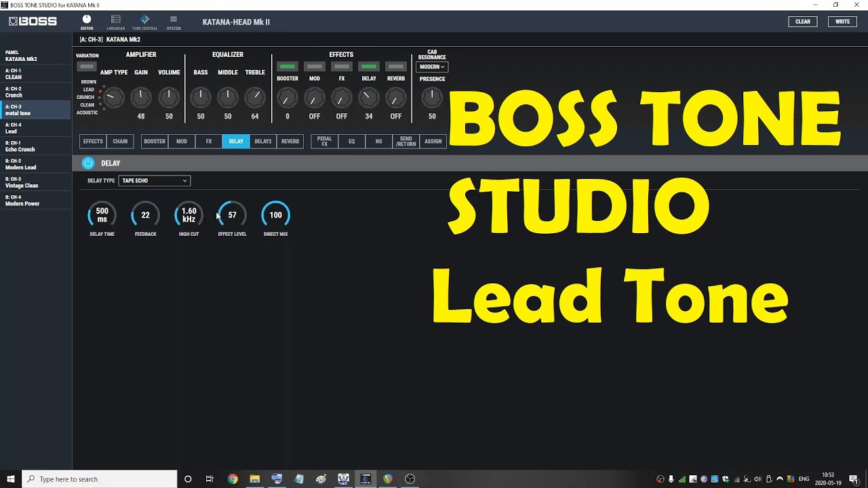Select the Send/Return tab

pos(406,142)
